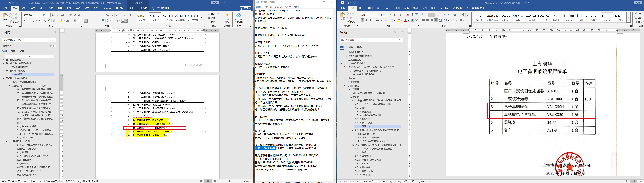Click red font color button in right Word
The image size is (644, 183).
click(405, 20)
